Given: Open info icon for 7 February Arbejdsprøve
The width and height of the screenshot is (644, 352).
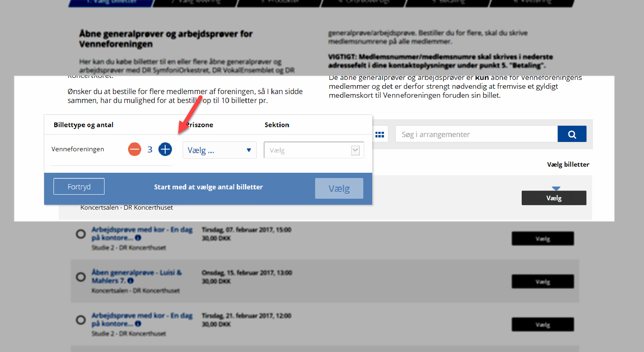Looking at the screenshot, I should point(138,238).
